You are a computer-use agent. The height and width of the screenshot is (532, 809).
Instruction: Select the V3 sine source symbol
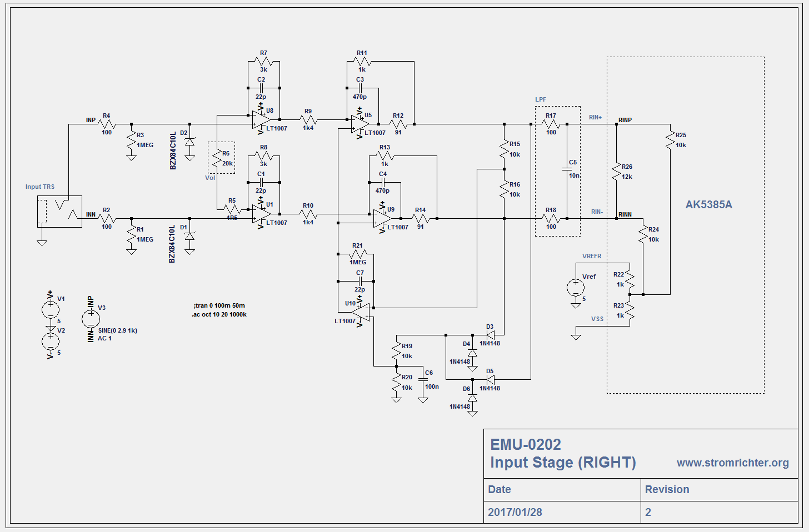tap(91, 319)
